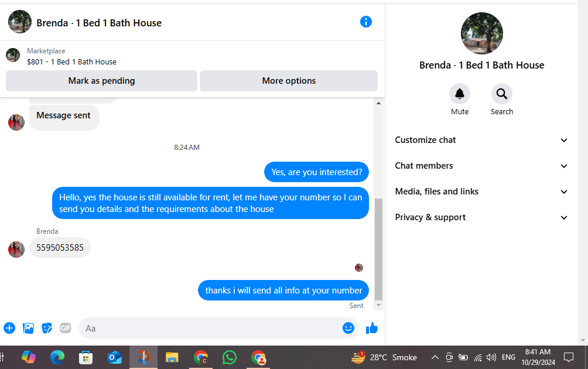Attach a photo using the image icon
This screenshot has width=588, height=369.
tap(28, 328)
